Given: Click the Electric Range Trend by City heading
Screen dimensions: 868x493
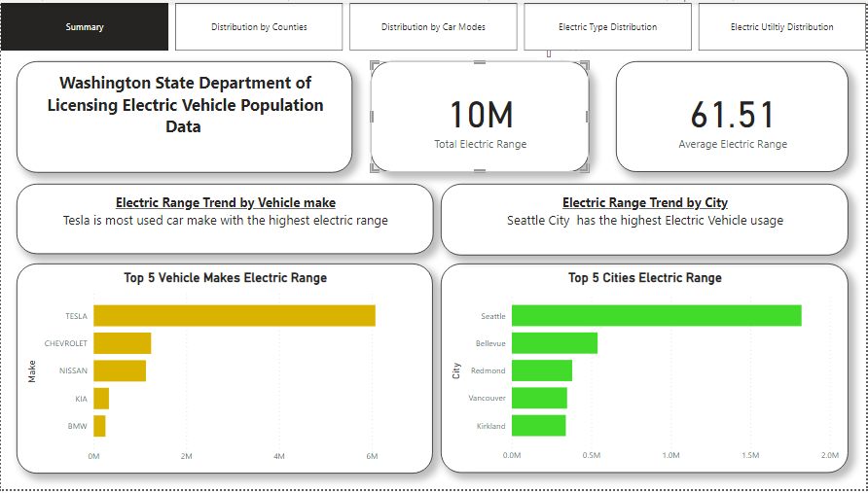Looking at the screenshot, I should click(x=645, y=203).
